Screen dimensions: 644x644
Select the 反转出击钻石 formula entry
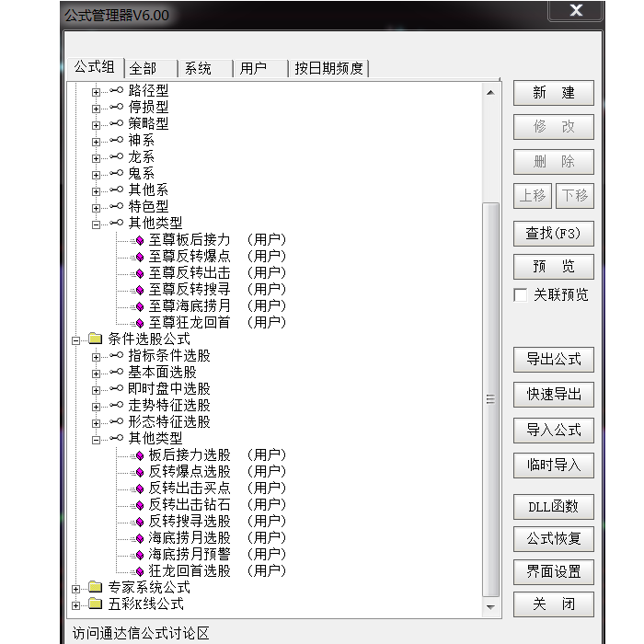[x=190, y=505]
